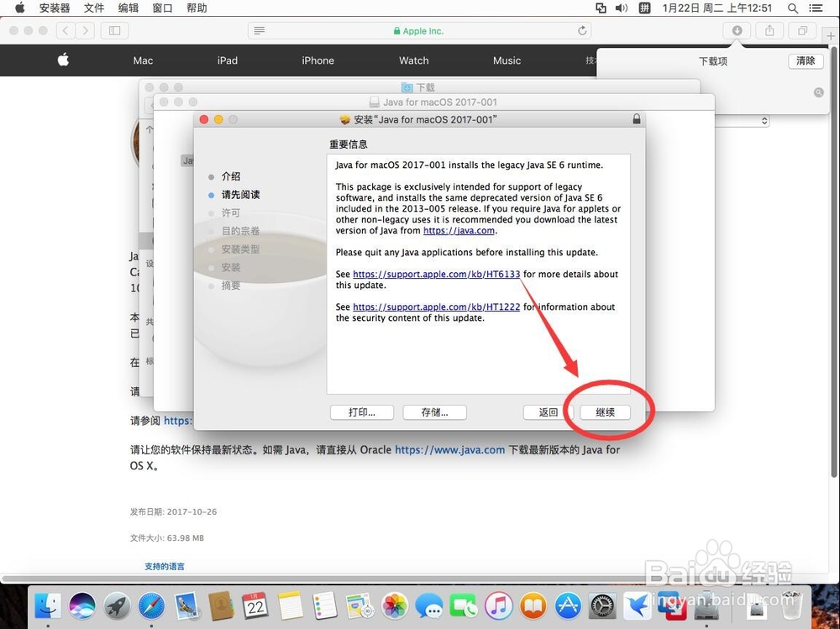Open Messages from the Dock
This screenshot has width=840, height=629.
431,605
